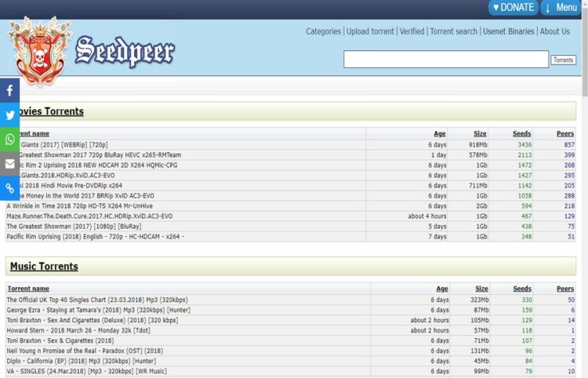The width and height of the screenshot is (588, 378).
Task: Open Giants (2017) [WEBRip] [720p] torrent
Action: pyautogui.click(x=64, y=145)
